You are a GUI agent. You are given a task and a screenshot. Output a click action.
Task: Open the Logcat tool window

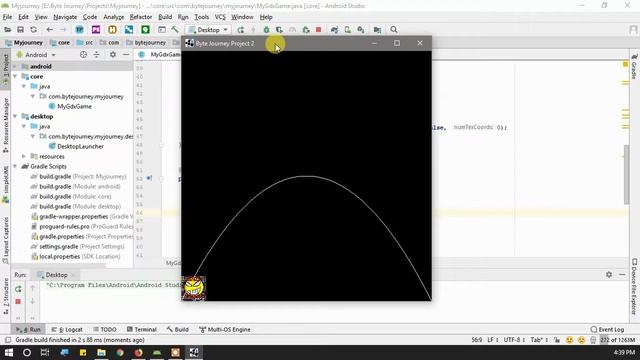coord(67,329)
